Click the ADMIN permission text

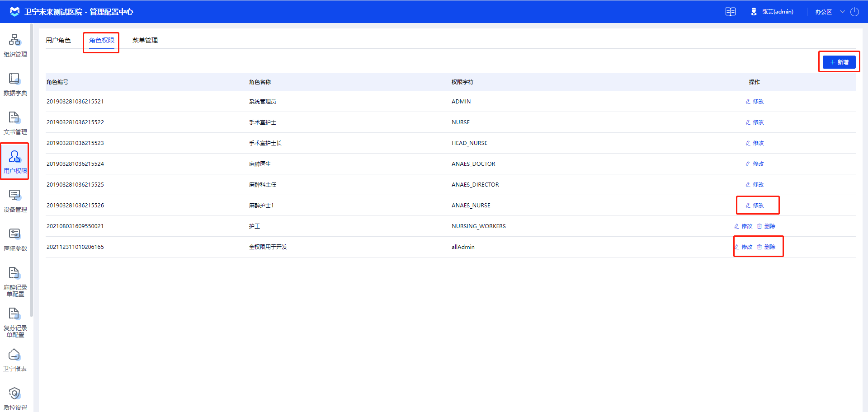click(x=461, y=102)
